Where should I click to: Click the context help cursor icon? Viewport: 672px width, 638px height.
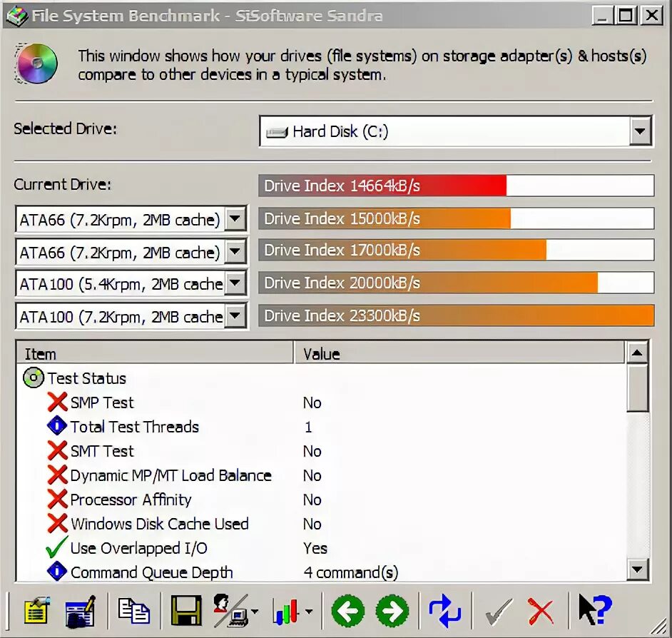click(x=595, y=609)
